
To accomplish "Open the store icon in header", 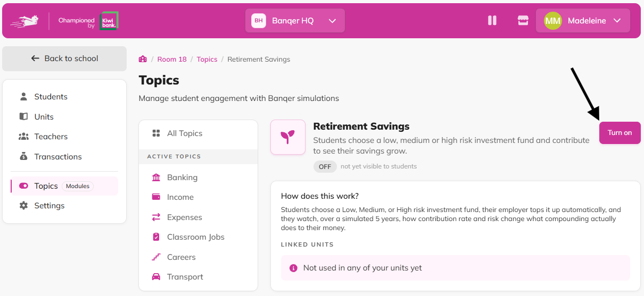I will pos(523,21).
